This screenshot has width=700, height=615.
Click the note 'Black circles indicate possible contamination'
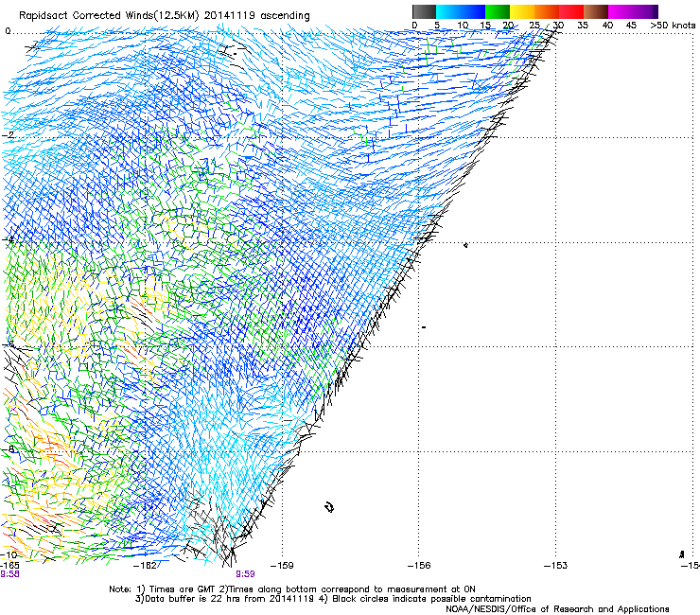(x=429, y=599)
